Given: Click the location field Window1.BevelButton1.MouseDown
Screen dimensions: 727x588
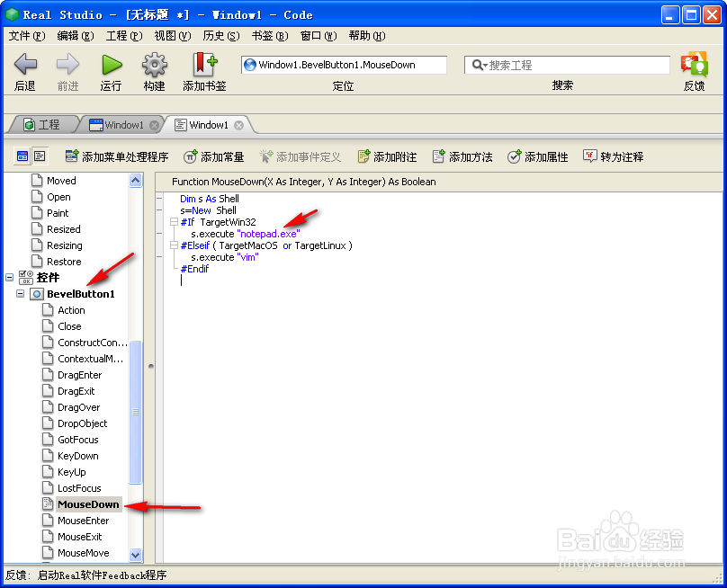Looking at the screenshot, I should [x=344, y=65].
